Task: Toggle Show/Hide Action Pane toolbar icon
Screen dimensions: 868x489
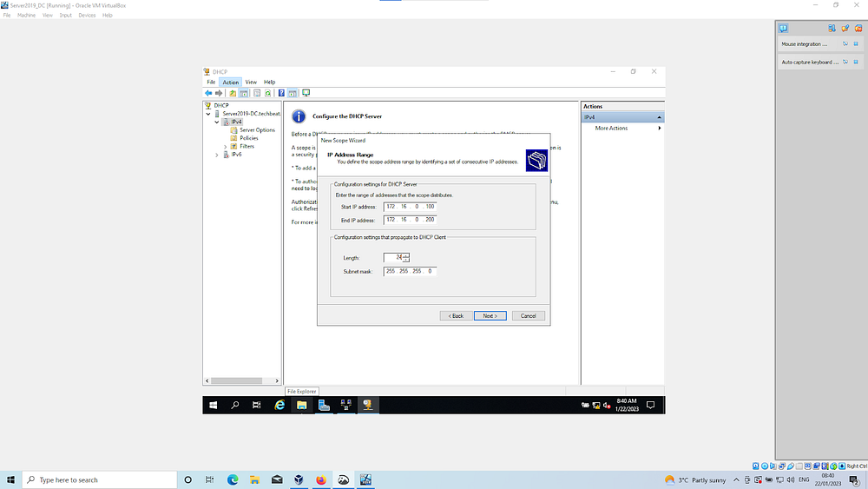Action: pos(293,93)
